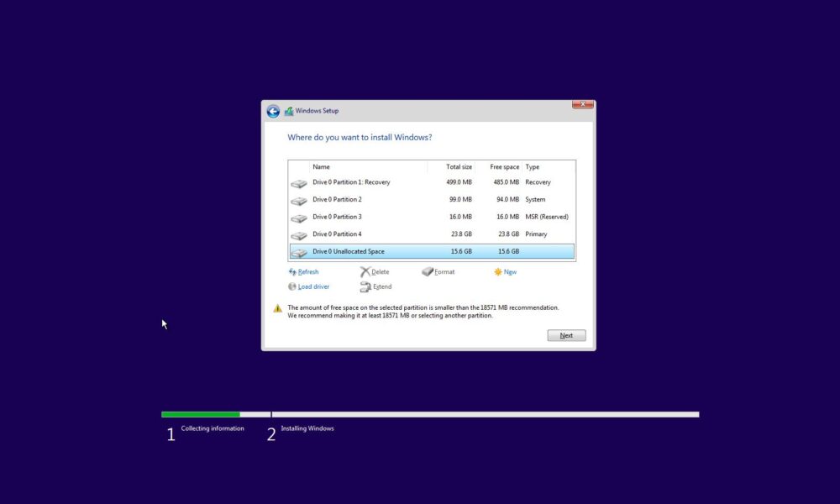Click the Next button
Viewport: 840px width, 504px height.
click(565, 334)
